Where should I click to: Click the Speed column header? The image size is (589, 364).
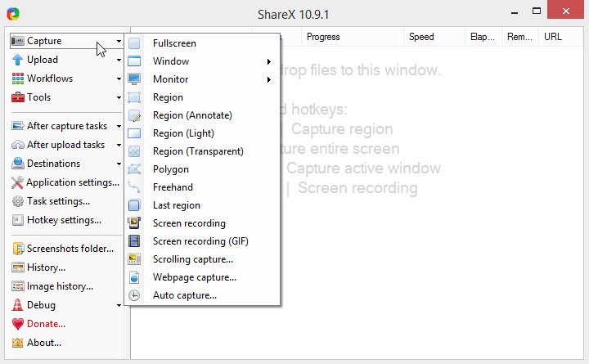click(x=434, y=37)
